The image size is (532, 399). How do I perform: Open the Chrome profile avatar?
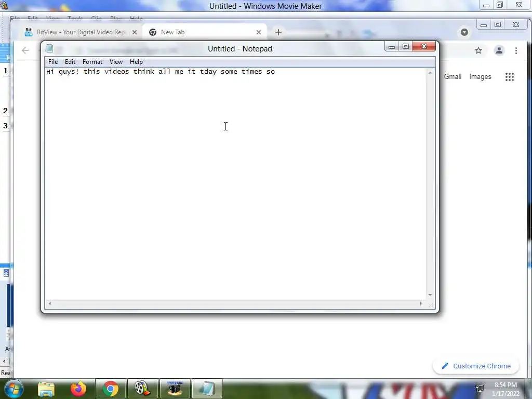coord(499,50)
